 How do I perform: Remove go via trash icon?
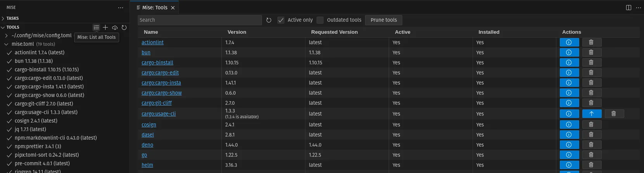click(592, 155)
